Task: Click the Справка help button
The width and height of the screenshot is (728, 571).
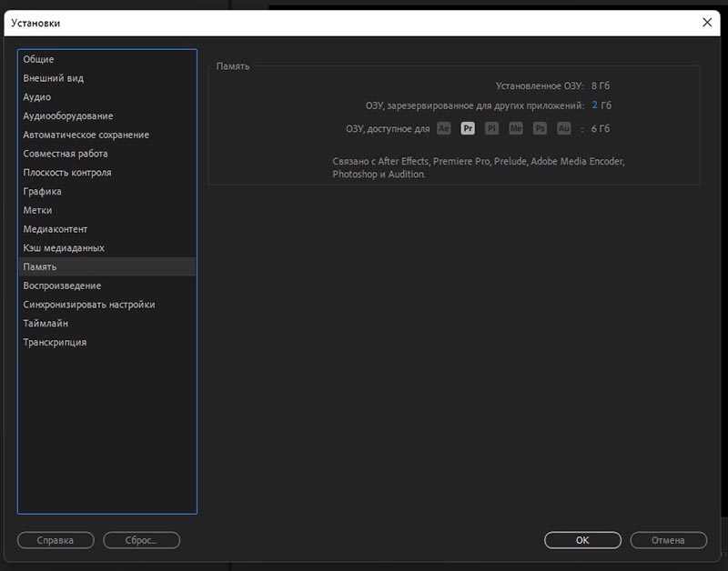Action: pyautogui.click(x=55, y=540)
